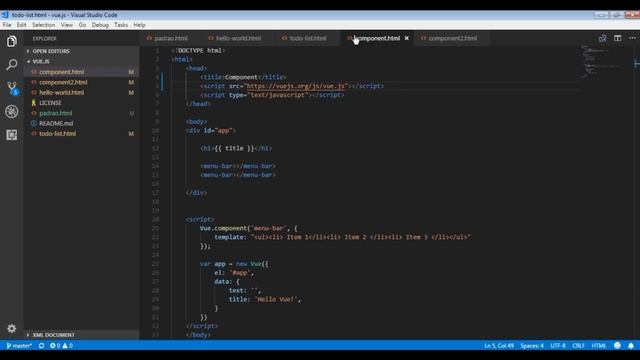Expand the Open Editors section
Screen dimensions: 640x360
51,51
